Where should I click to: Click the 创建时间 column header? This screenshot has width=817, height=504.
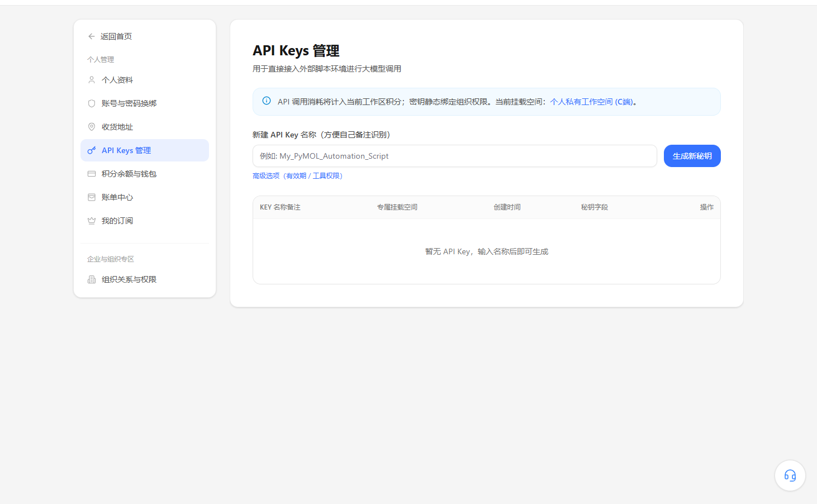pyautogui.click(x=507, y=207)
